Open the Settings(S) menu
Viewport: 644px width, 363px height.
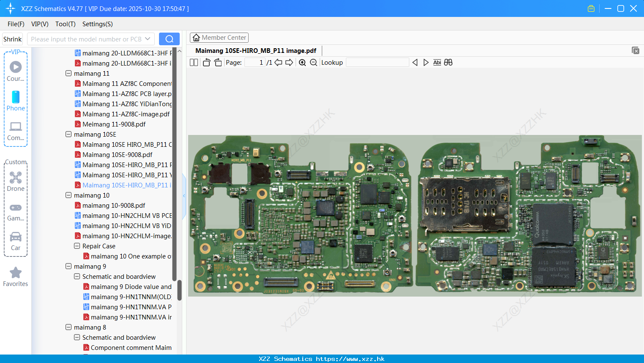tap(98, 24)
